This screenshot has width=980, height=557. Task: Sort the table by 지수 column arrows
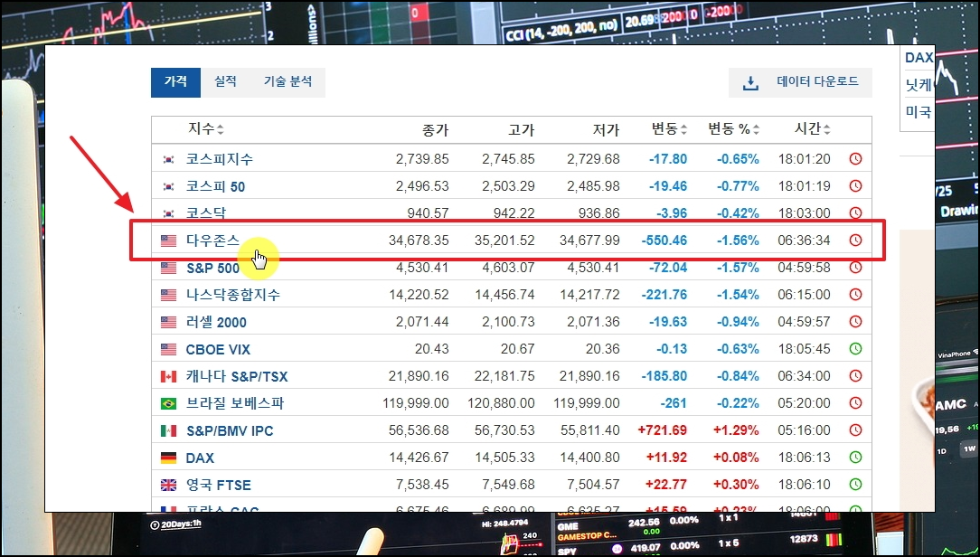[x=220, y=130]
